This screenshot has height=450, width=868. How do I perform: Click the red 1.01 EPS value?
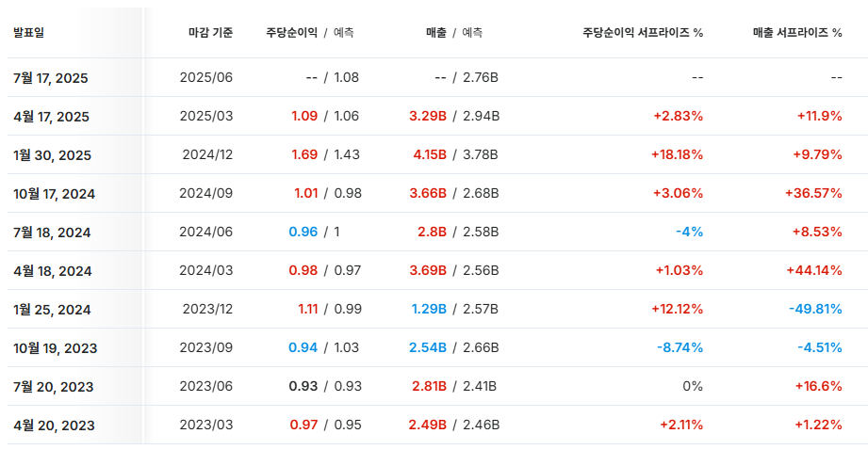[x=306, y=194]
